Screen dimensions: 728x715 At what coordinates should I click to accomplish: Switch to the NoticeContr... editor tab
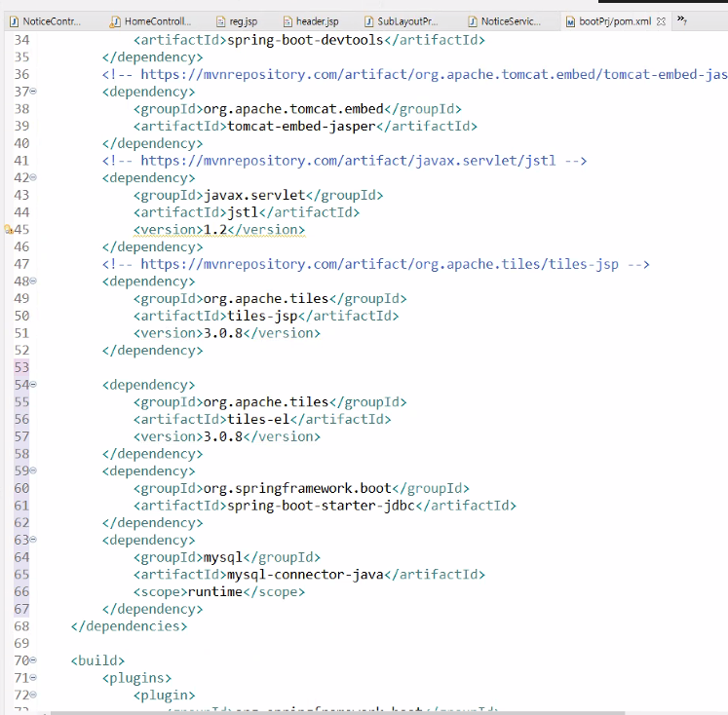[x=46, y=21]
